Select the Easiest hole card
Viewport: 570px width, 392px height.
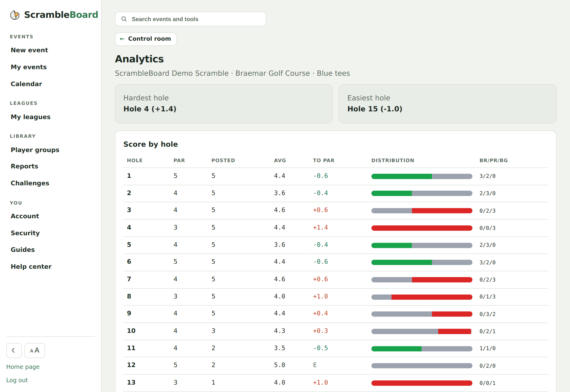point(448,104)
